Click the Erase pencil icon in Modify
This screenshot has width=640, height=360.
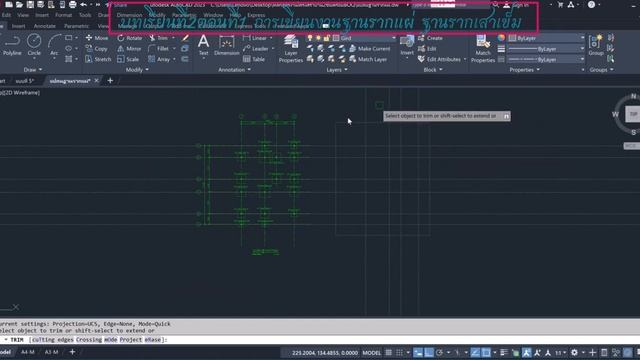coord(185,38)
